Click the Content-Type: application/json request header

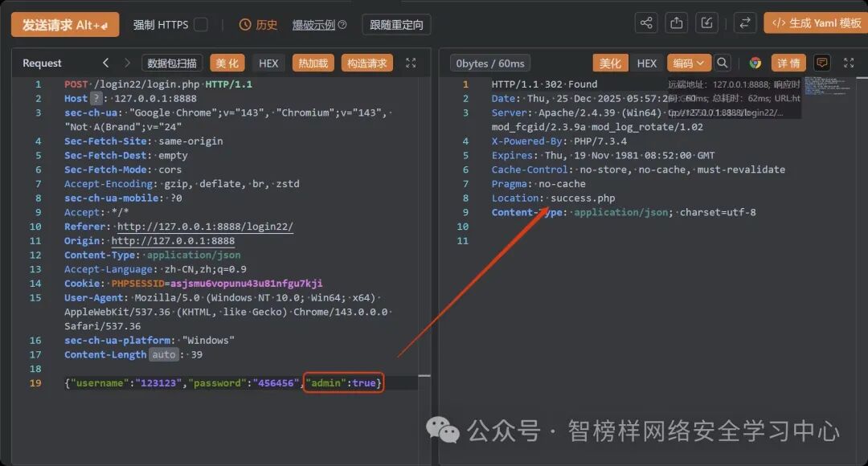152,255
